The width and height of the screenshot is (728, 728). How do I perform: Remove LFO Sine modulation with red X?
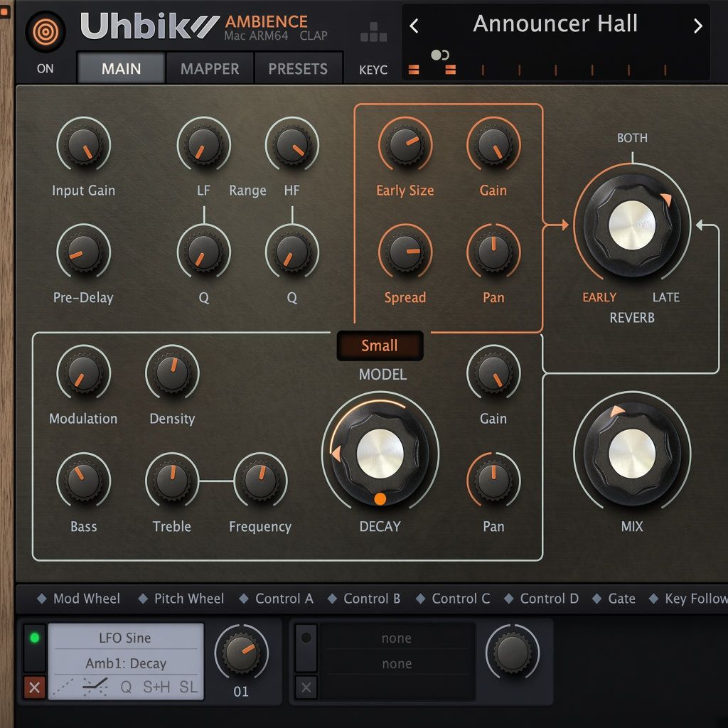coord(34,687)
